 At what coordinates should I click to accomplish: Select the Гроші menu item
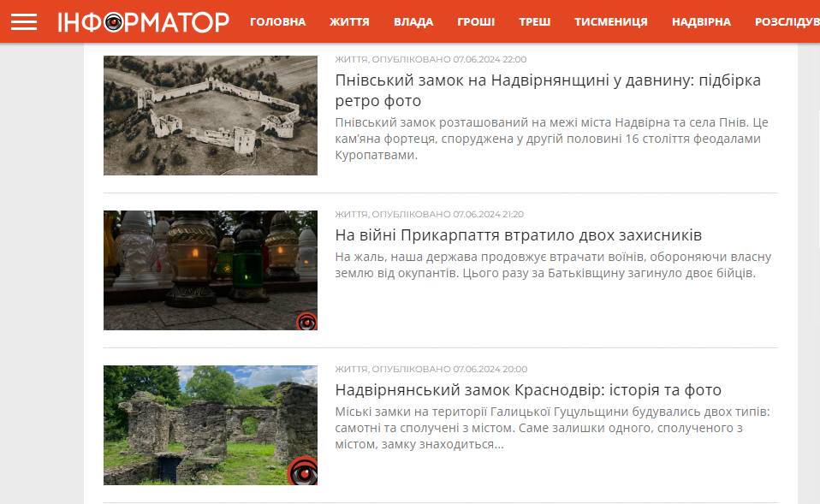pyautogui.click(x=476, y=22)
